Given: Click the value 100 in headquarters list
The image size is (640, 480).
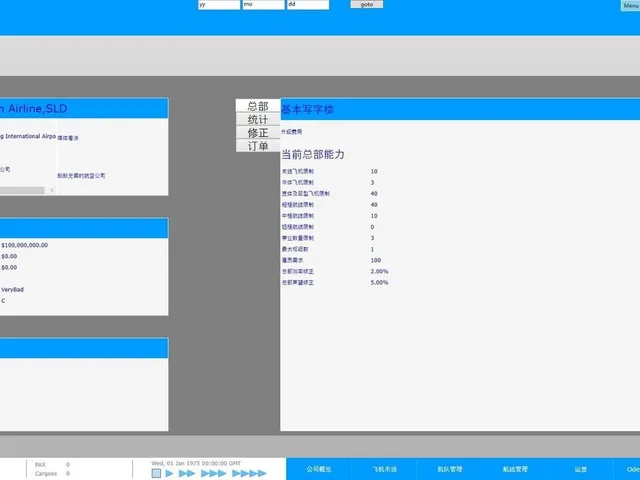Looking at the screenshot, I should tap(376, 260).
